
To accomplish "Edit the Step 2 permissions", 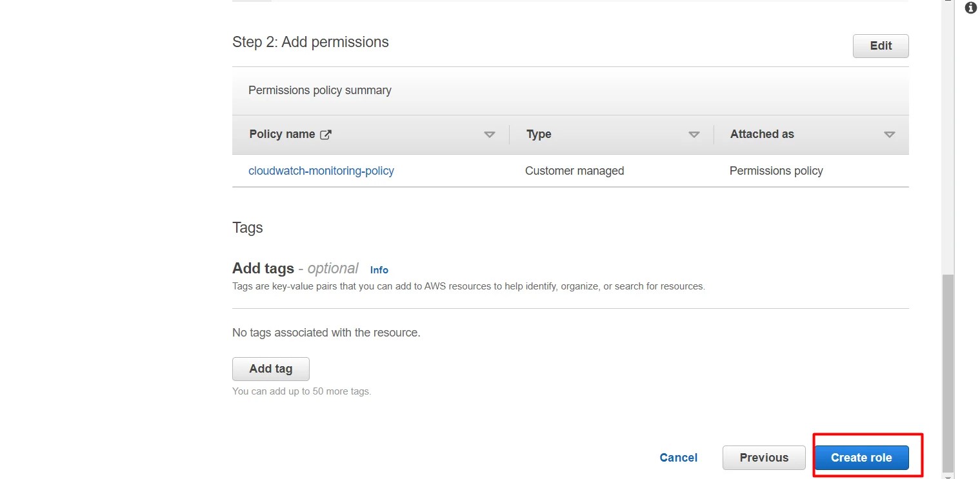I will [x=880, y=46].
